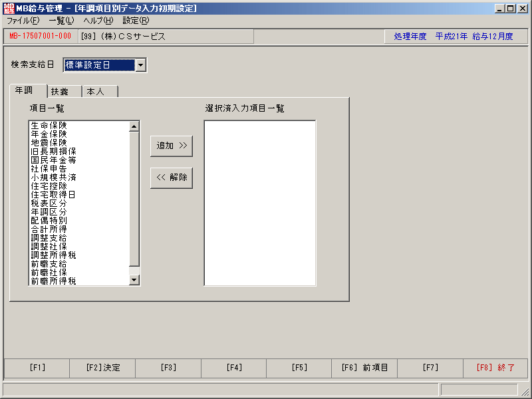532x399 pixels.
Task: Open the 検索支給日 dropdown arrow
Action: click(141, 65)
